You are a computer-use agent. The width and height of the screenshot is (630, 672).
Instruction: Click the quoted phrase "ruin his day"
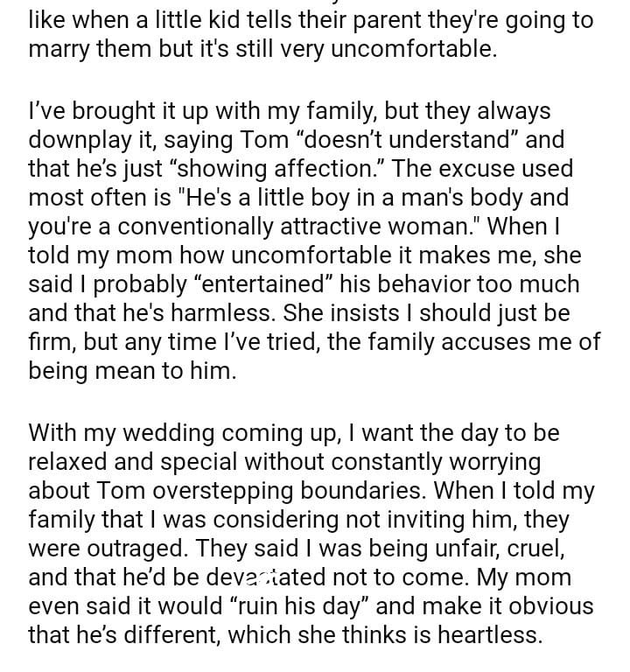pos(297,607)
